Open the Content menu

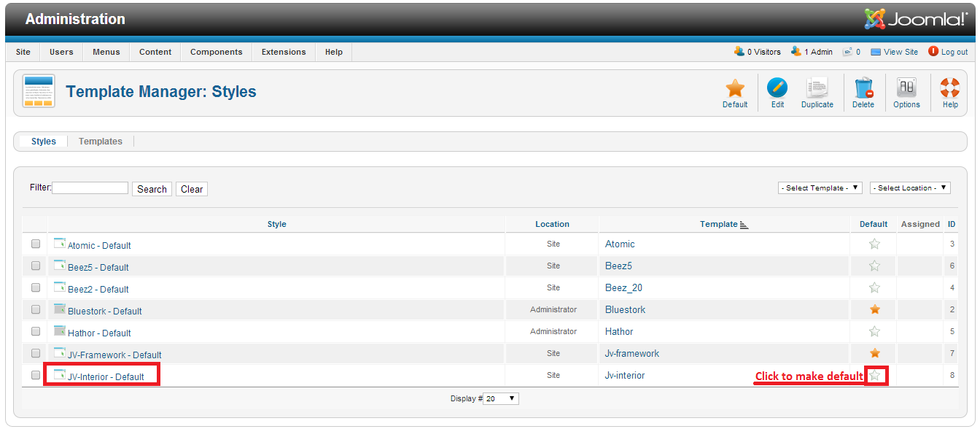[x=155, y=52]
